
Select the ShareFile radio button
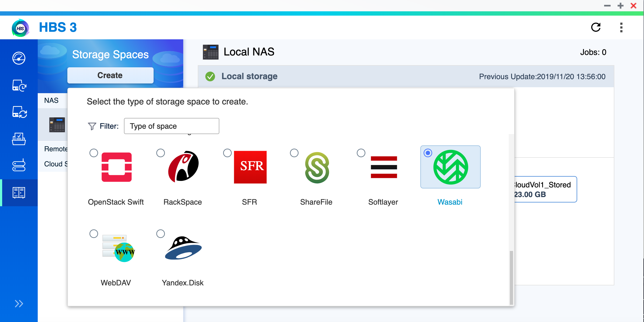(x=294, y=153)
